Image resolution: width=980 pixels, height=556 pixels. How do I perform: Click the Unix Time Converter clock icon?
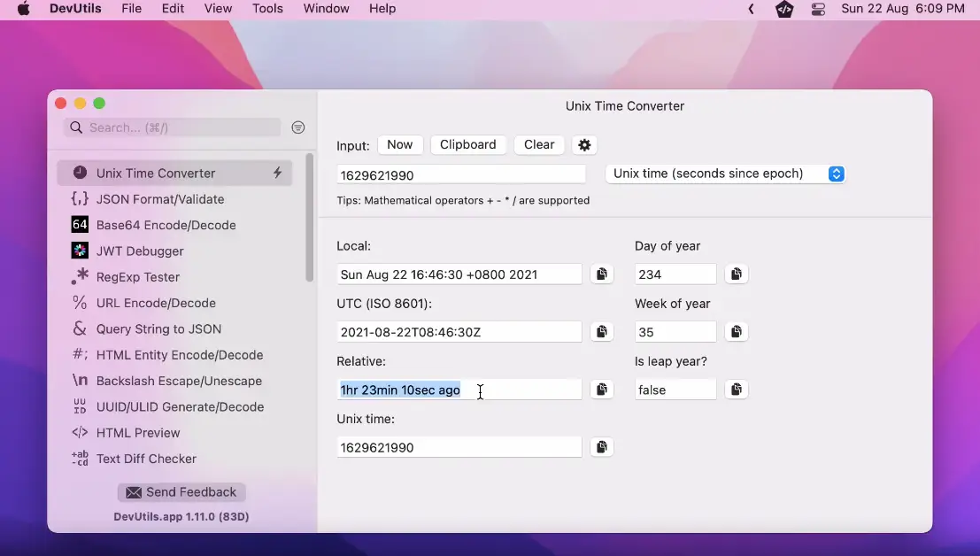[x=80, y=173]
